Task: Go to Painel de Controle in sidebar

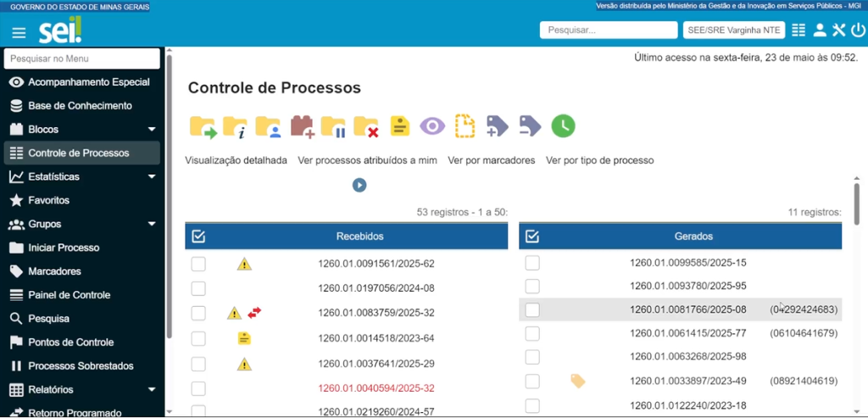Action: click(x=69, y=295)
